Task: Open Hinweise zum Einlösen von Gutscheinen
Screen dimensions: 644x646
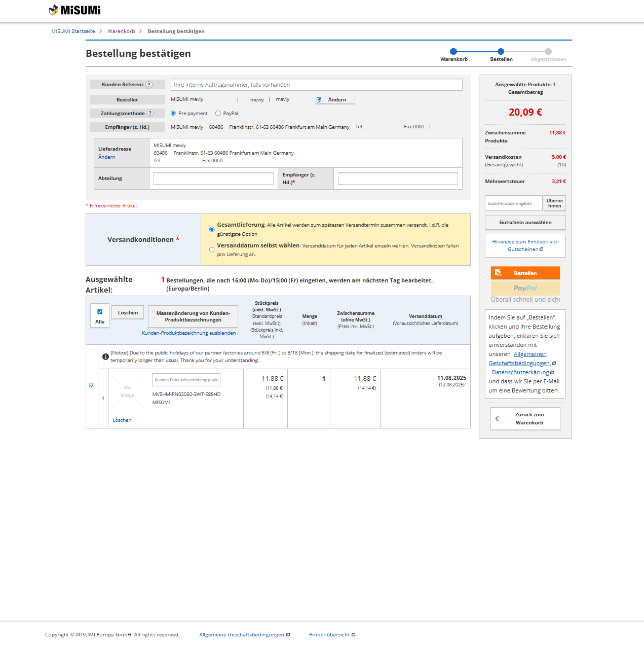Action: (525, 245)
